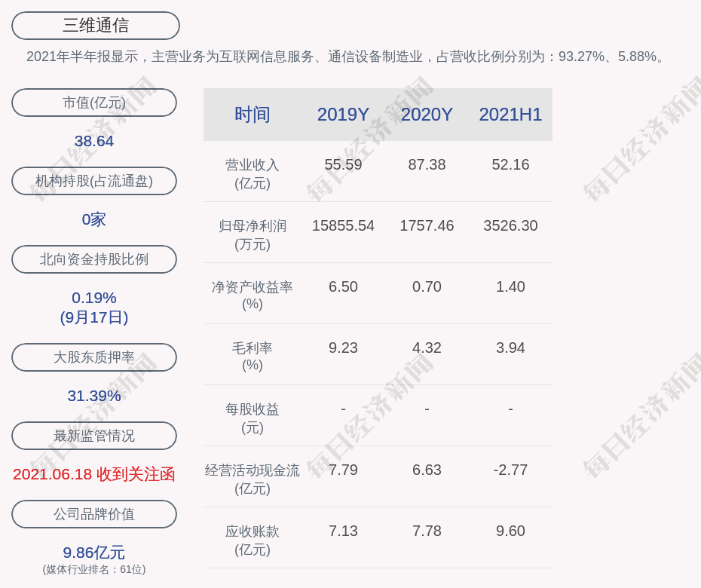Select net profit value 15855.54
The height and width of the screenshot is (588, 701).
click(x=343, y=226)
